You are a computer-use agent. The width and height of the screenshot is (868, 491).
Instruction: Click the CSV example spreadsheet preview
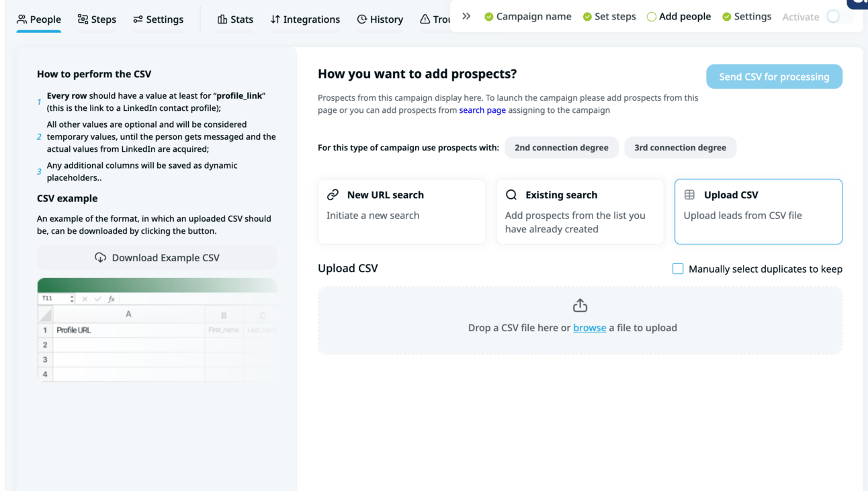pos(157,330)
